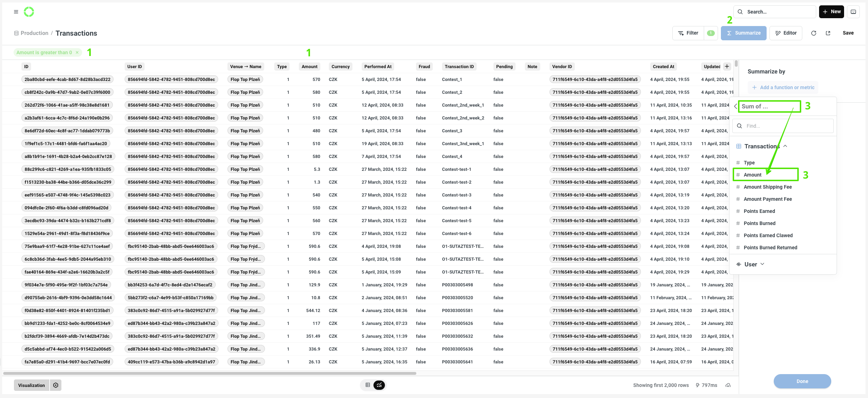Open the Visualization picker

pyautogui.click(x=31, y=385)
